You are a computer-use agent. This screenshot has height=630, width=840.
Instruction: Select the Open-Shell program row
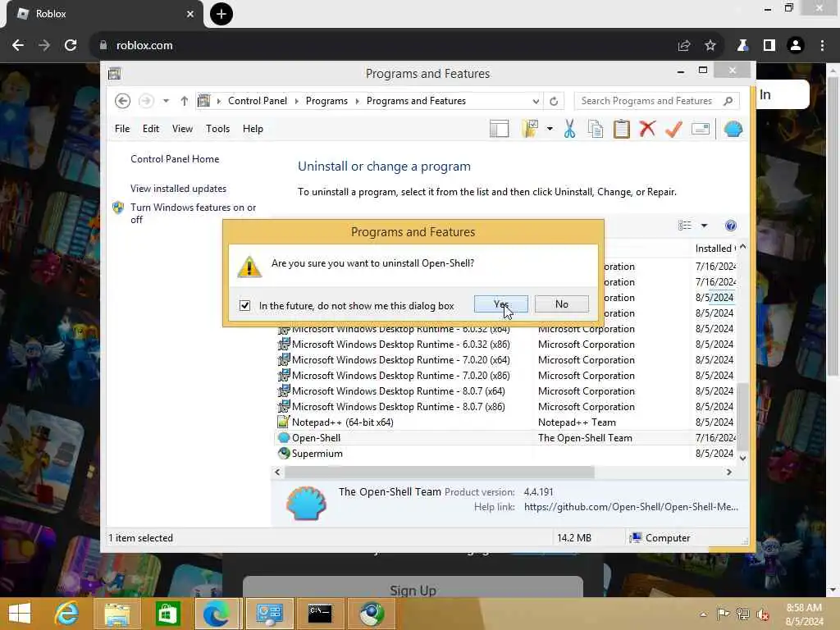pos(505,438)
